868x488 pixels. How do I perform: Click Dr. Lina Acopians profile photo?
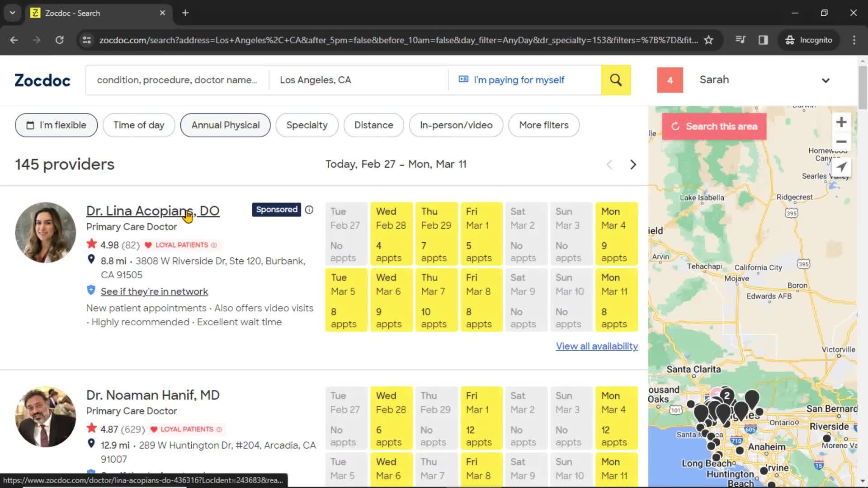(46, 233)
